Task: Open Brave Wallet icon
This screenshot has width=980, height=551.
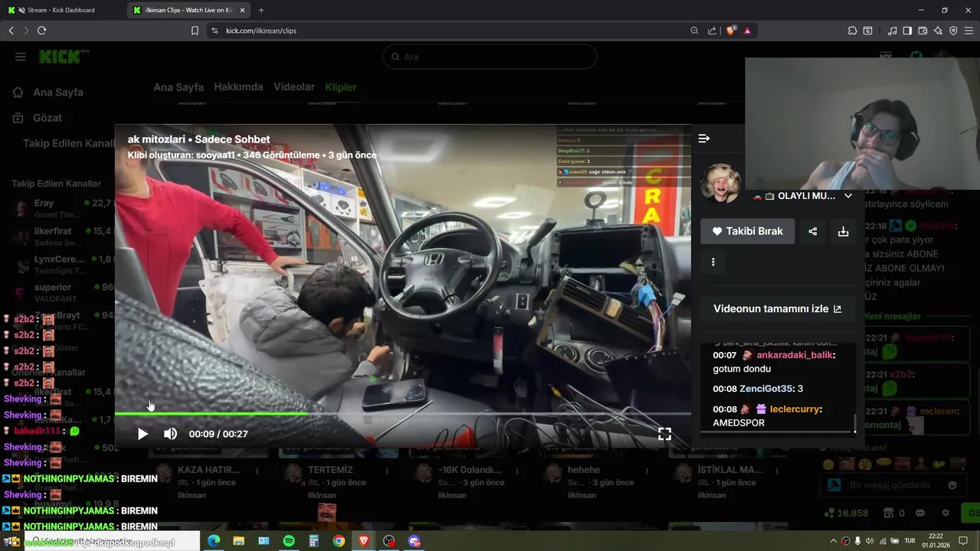Action: (x=923, y=31)
